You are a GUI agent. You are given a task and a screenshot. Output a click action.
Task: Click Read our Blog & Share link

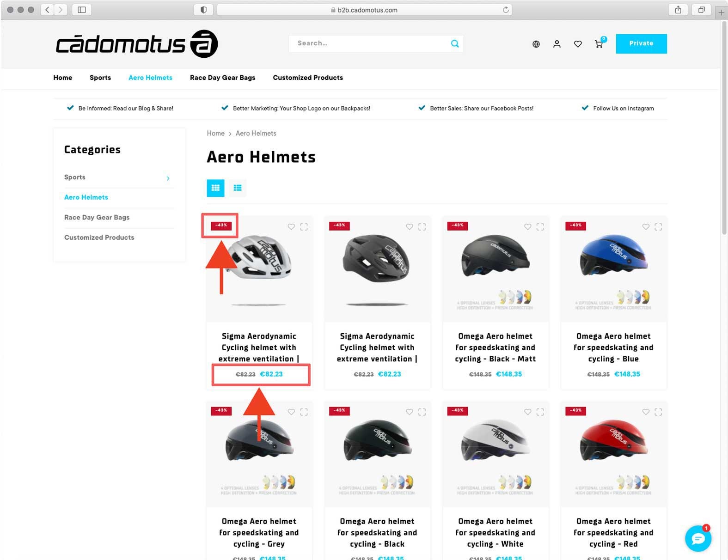click(x=126, y=109)
